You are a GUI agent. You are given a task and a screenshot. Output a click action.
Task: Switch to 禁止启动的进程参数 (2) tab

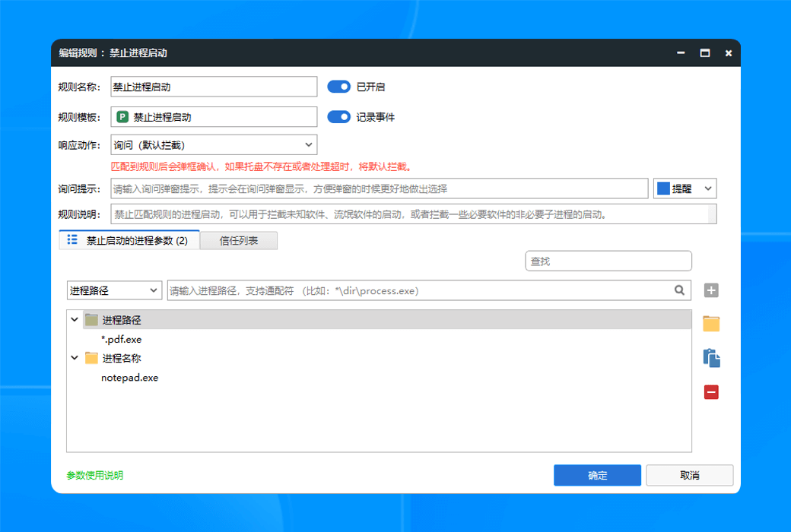point(129,240)
